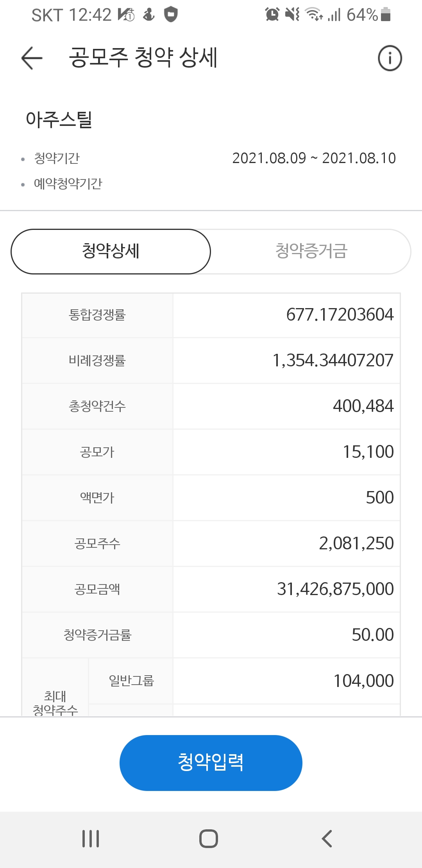
Task: Switch to the 청약증거금 tab
Action: point(311,251)
